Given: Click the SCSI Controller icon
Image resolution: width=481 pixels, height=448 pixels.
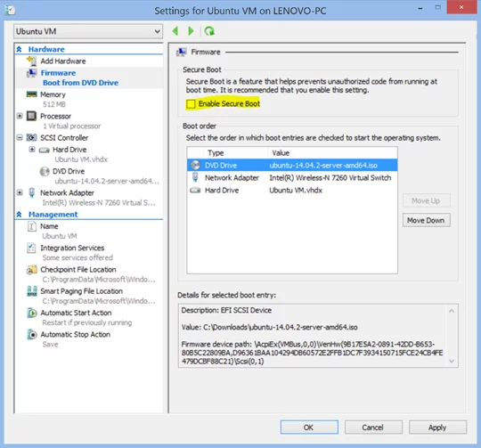Looking at the screenshot, I should click(31, 137).
